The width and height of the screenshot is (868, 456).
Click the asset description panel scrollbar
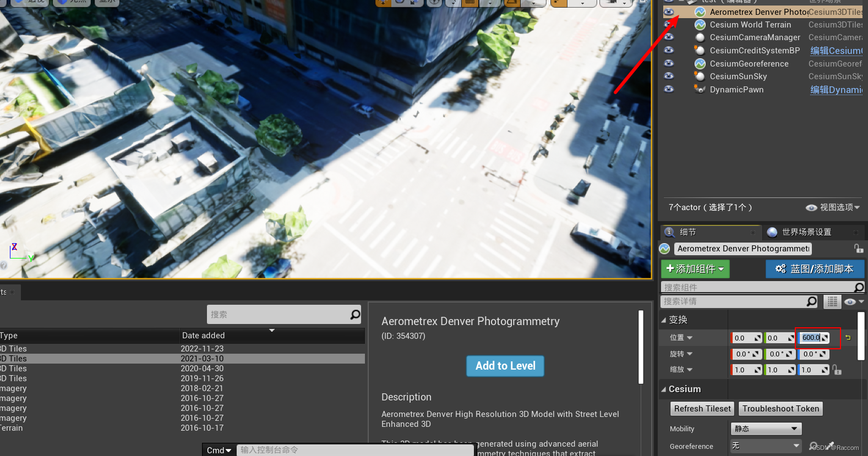(x=641, y=347)
